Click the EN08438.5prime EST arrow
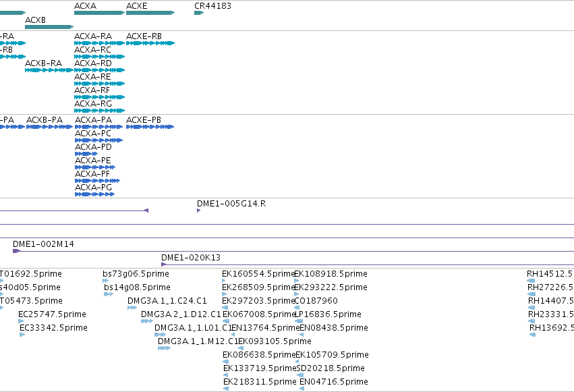Image resolution: width=574 pixels, height=392 pixels. (x=302, y=335)
